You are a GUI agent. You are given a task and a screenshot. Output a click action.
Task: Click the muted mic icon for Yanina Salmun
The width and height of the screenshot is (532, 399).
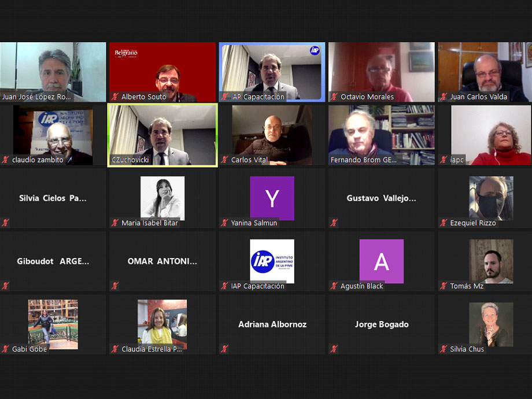[x=224, y=223]
